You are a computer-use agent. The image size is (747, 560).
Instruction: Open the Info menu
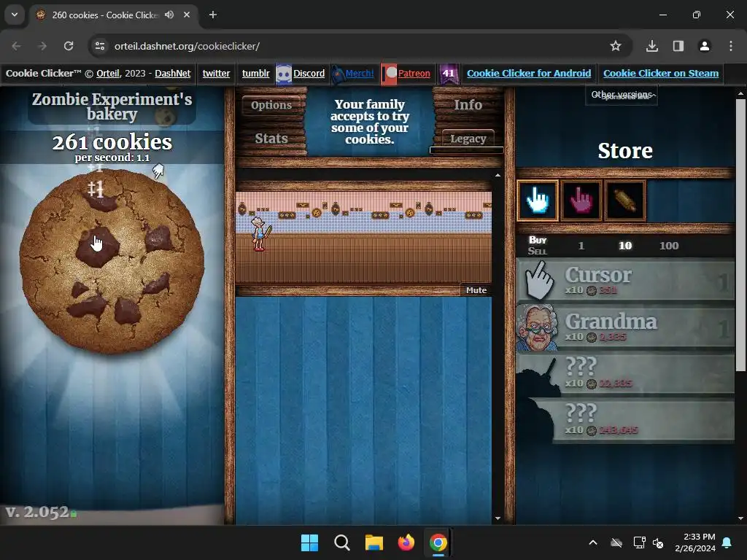[468, 105]
